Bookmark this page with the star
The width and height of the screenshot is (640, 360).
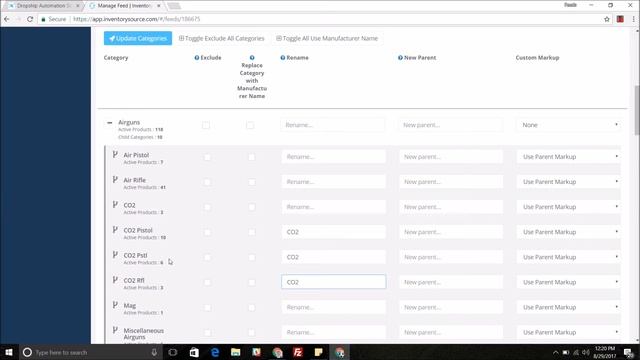(x=607, y=19)
